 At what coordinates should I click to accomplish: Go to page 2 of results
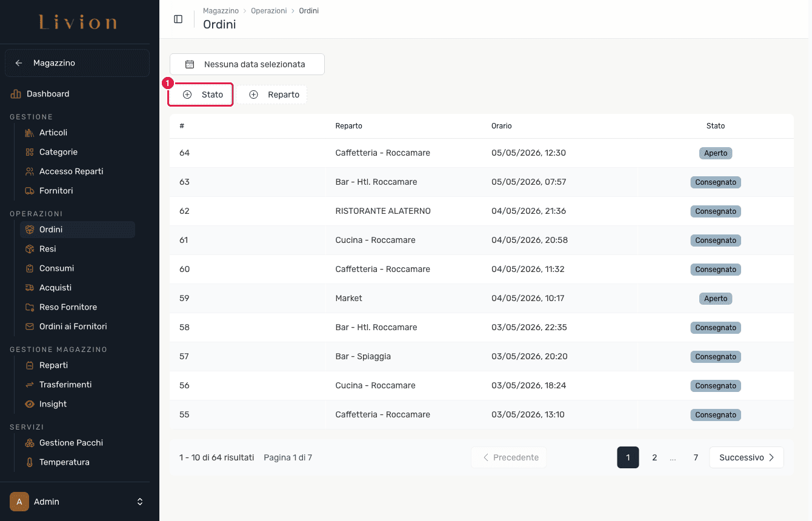click(x=654, y=457)
